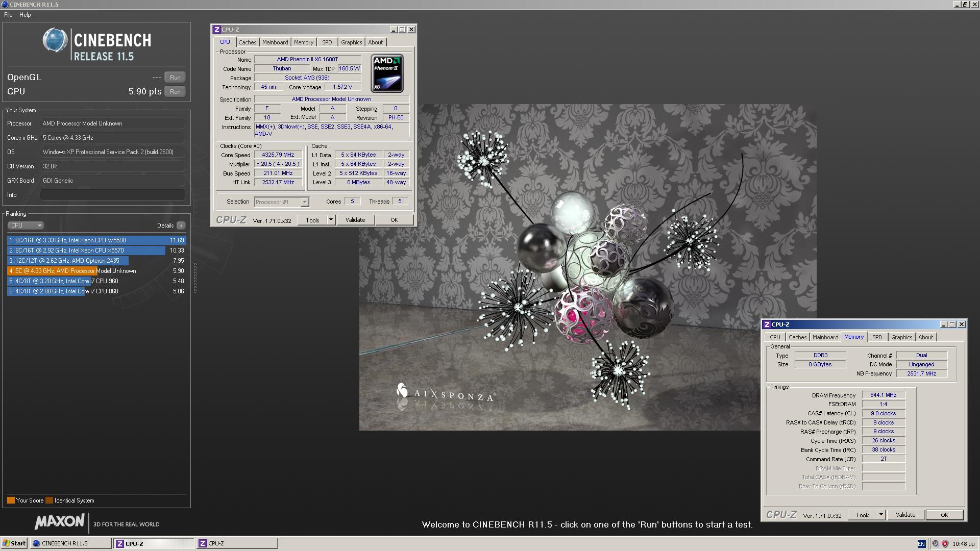980x551 pixels.
Task: Click the empty Info input field
Action: click(x=113, y=195)
